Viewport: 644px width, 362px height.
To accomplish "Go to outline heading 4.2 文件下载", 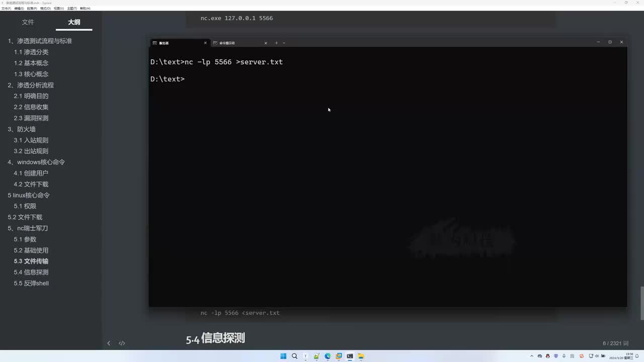I will (x=31, y=185).
